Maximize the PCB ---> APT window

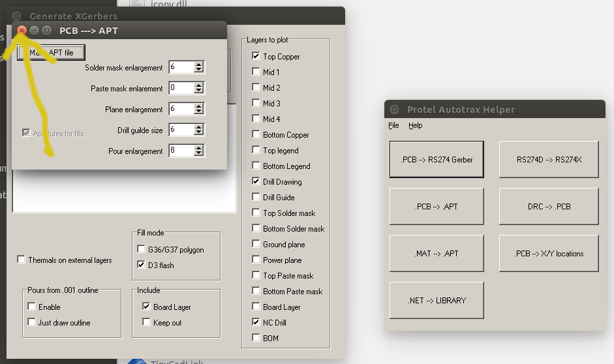pos(46,30)
